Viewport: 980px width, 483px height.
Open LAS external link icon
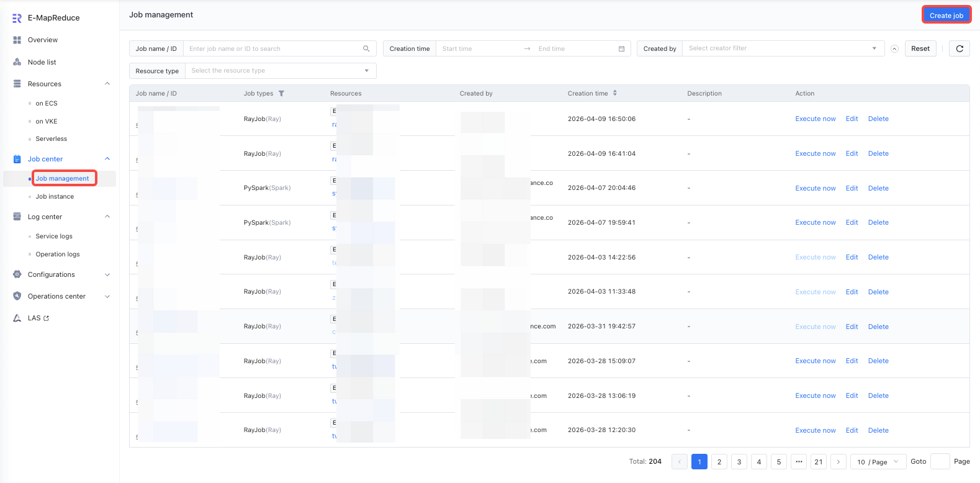tap(46, 318)
